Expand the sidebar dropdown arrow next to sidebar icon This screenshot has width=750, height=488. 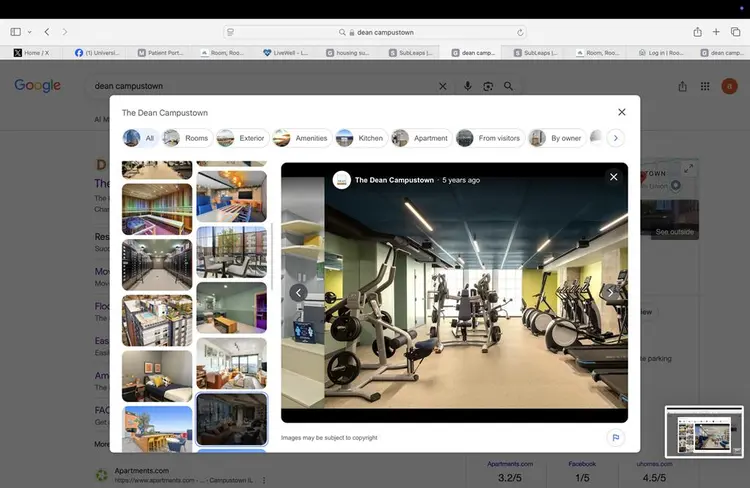(x=29, y=32)
